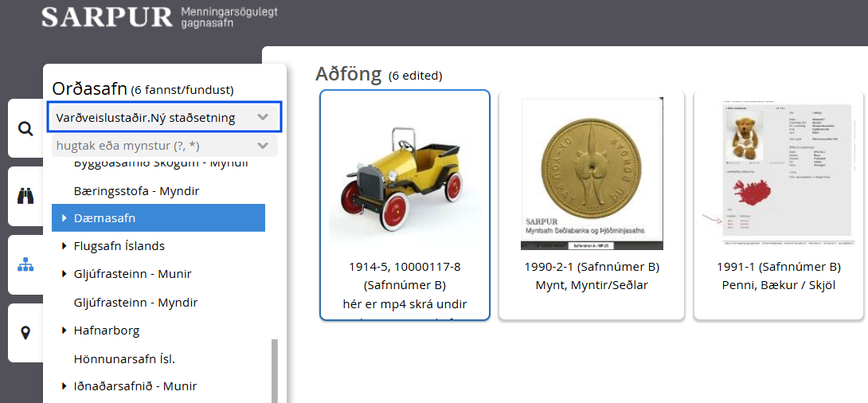
Task: Expand the Gljúfrasteinn - Munir node
Action: [x=65, y=274]
